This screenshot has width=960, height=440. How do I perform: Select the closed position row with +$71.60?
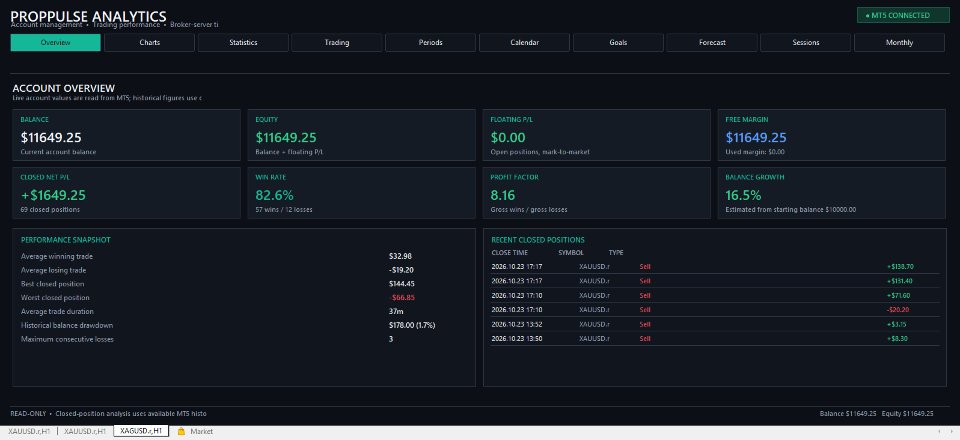pyautogui.click(x=714, y=295)
